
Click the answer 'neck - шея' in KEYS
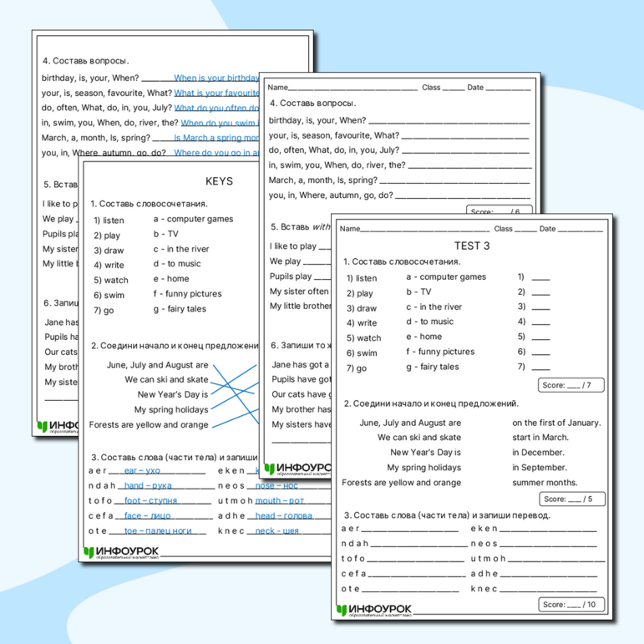point(276,530)
